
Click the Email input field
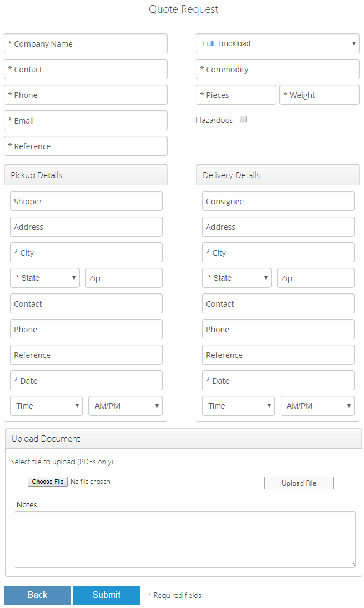[x=86, y=120]
